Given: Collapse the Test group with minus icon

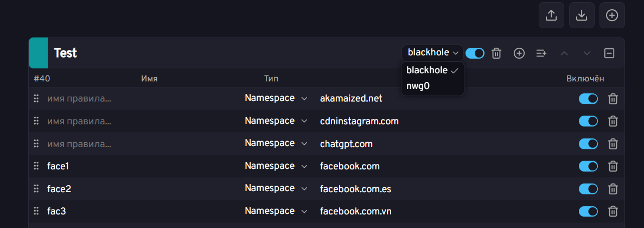Looking at the screenshot, I should [x=609, y=53].
